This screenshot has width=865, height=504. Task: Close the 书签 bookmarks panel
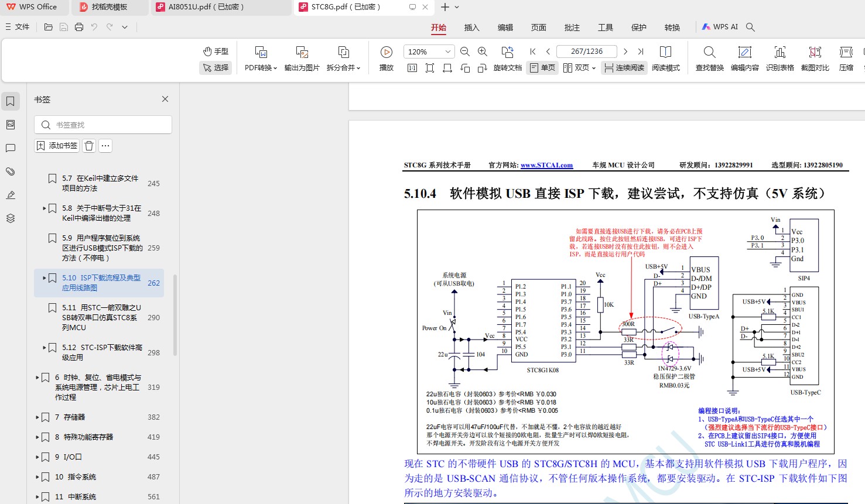pyautogui.click(x=165, y=99)
